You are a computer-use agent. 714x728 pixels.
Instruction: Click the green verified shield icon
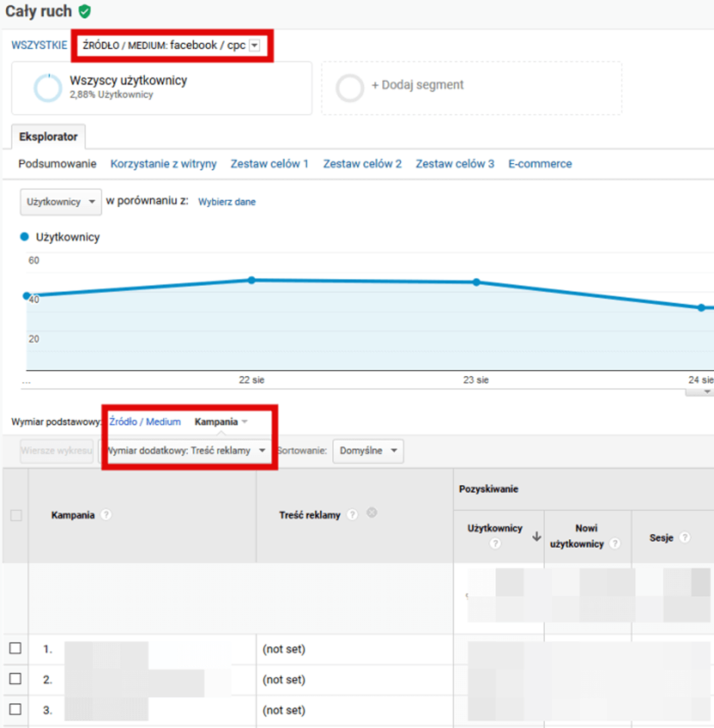click(x=85, y=11)
